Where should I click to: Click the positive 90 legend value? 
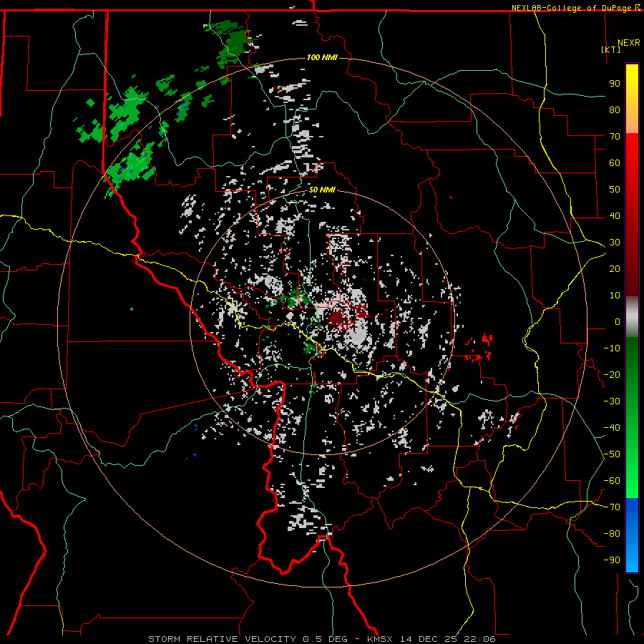pyautogui.click(x=615, y=84)
